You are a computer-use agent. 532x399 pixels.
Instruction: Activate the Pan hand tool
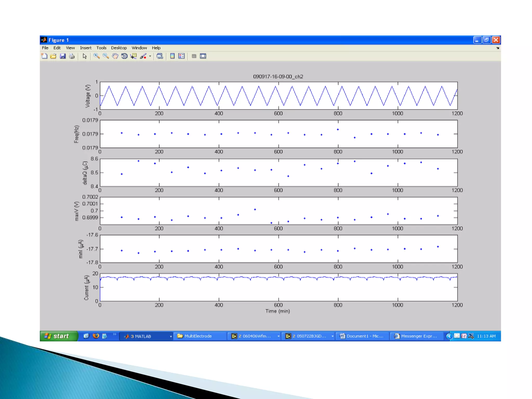(x=115, y=56)
